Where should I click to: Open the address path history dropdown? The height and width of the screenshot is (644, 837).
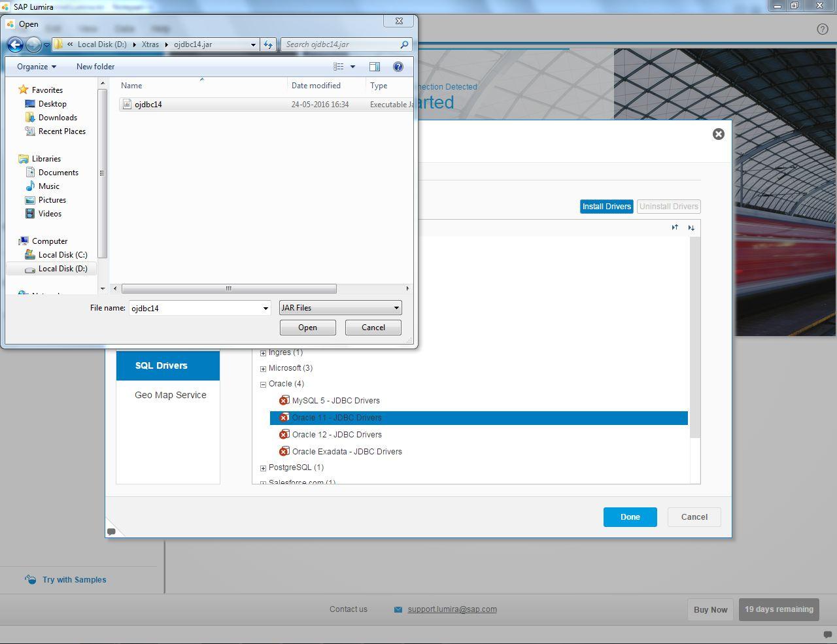[x=253, y=44]
